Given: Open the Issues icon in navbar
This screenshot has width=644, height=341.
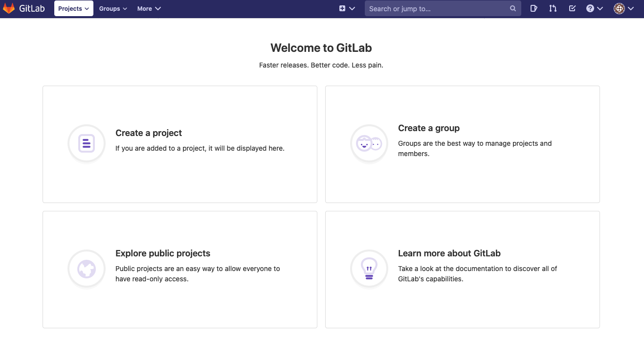Looking at the screenshot, I should [x=533, y=8].
